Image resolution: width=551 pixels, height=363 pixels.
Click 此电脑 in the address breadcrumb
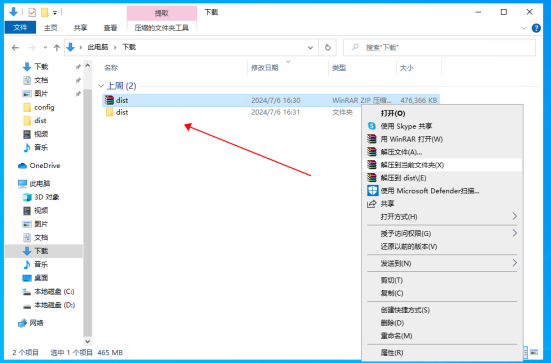click(x=98, y=47)
